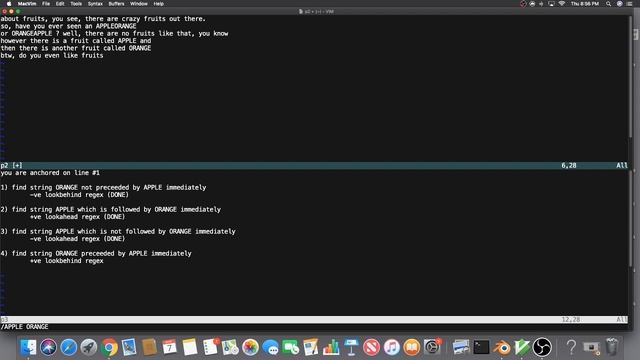The width and height of the screenshot is (640, 360).
Task: Open Reminders from the dock
Action: pos(210,347)
